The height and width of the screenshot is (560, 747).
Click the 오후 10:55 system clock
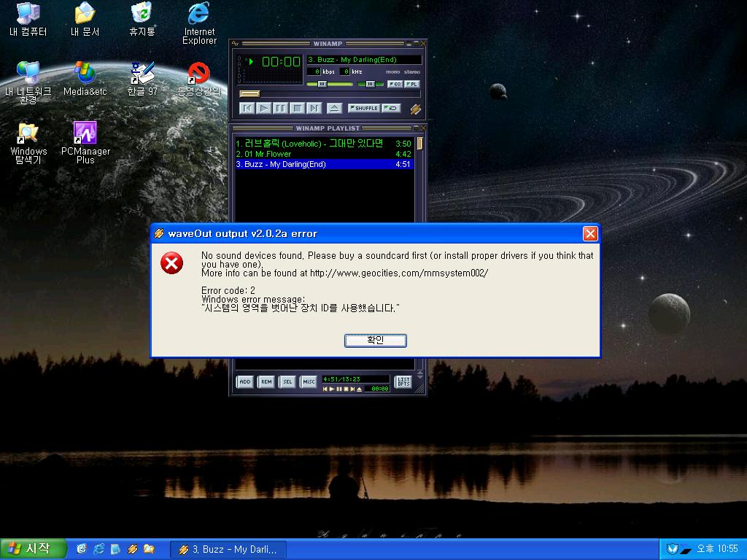pyautogui.click(x=717, y=549)
